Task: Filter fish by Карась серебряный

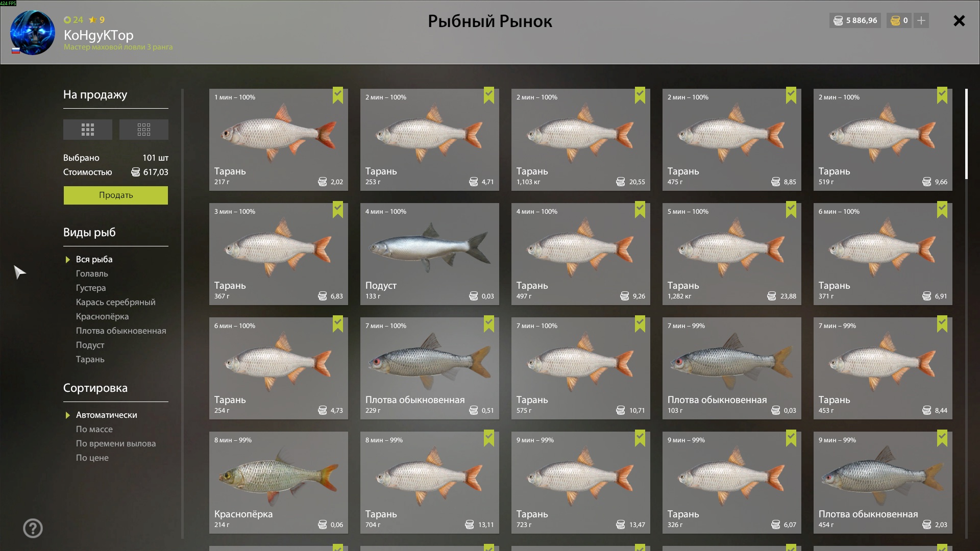Action: [116, 302]
